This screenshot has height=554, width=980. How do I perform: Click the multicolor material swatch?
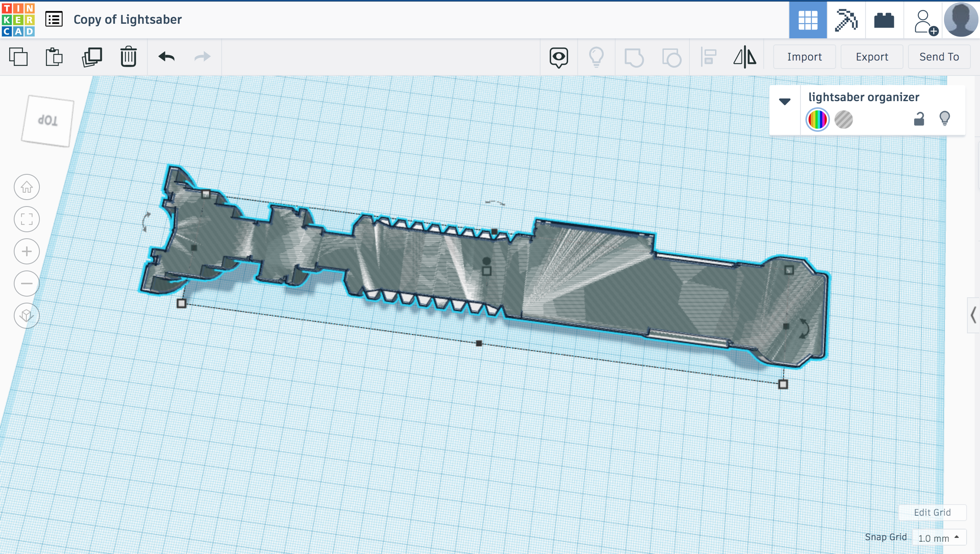click(817, 119)
